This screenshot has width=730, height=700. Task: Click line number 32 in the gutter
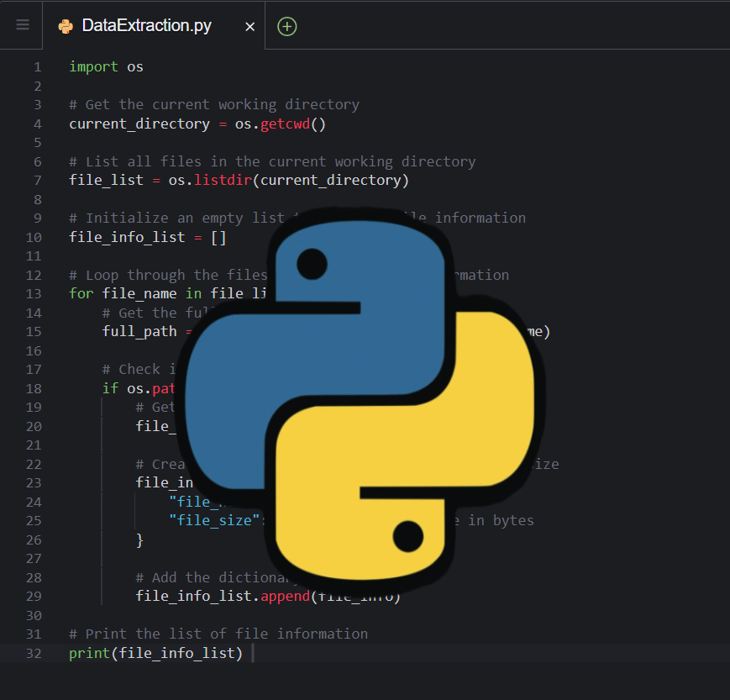[34, 653]
